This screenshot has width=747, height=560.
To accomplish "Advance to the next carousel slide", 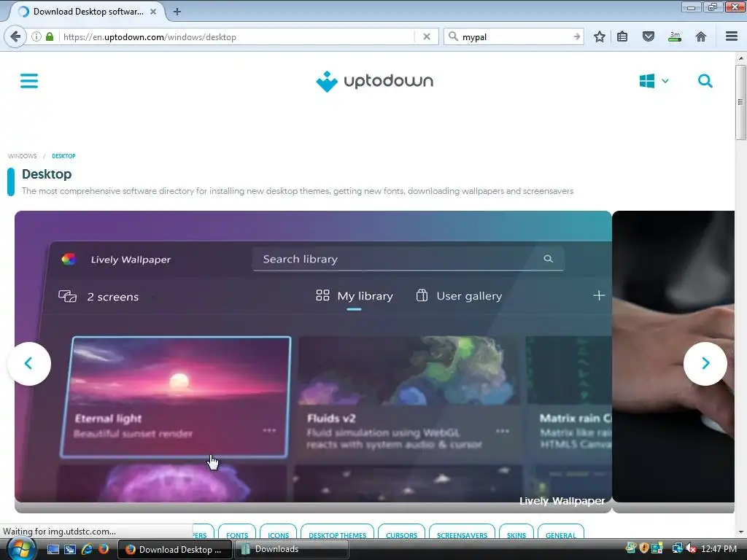I will (705, 363).
